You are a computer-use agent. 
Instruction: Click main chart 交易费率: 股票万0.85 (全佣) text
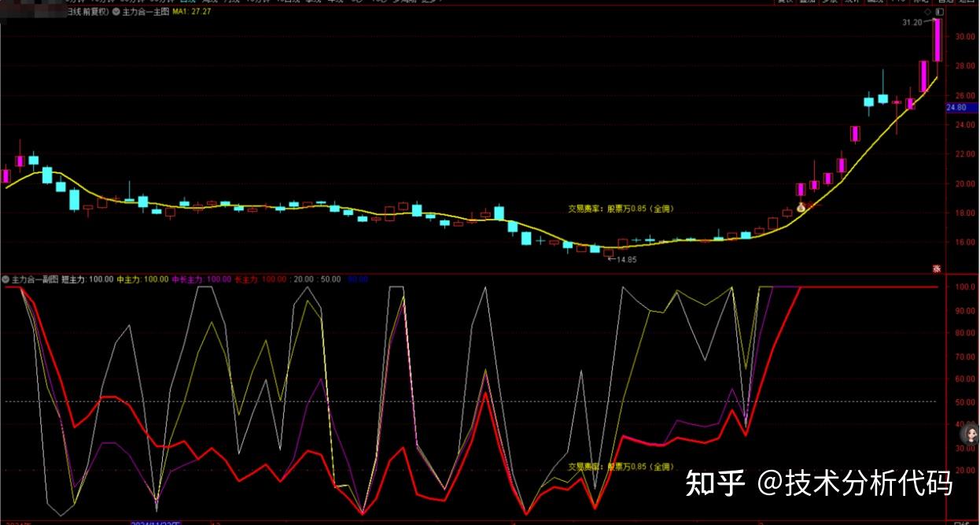(x=621, y=209)
